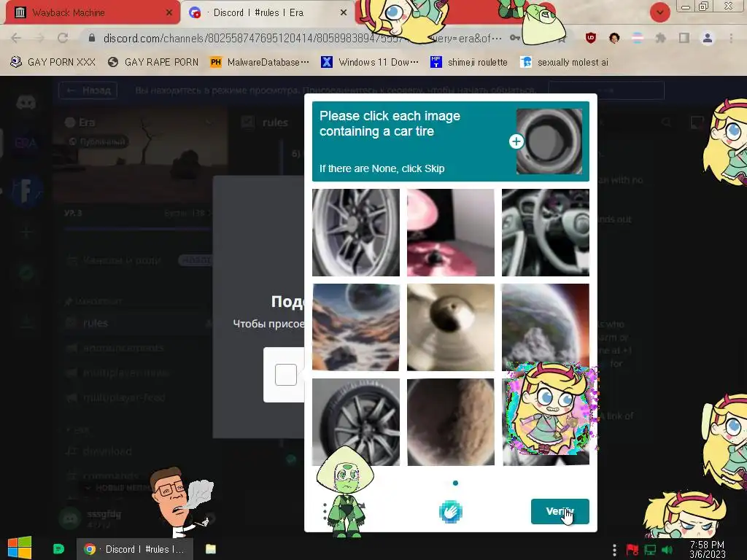Click the Verify button in the captcha
This screenshot has height=560, width=747.
coord(560,511)
